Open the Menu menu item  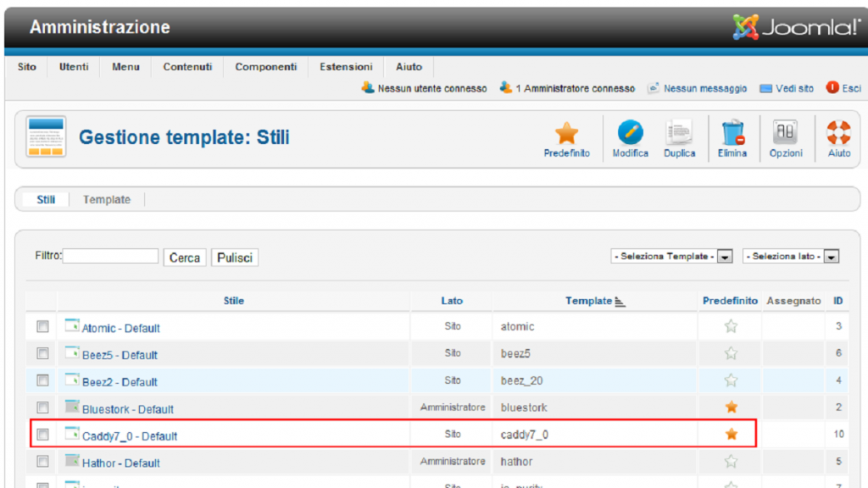(125, 67)
